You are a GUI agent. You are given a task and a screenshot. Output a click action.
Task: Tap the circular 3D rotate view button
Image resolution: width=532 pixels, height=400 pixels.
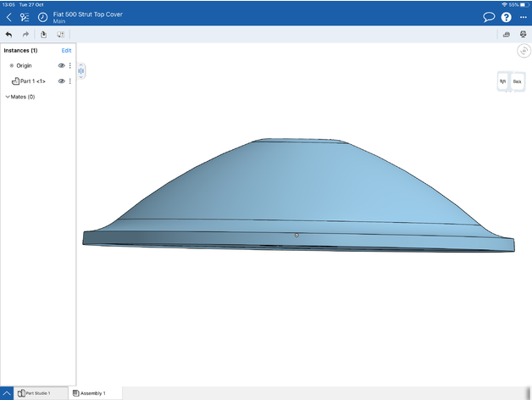[524, 51]
